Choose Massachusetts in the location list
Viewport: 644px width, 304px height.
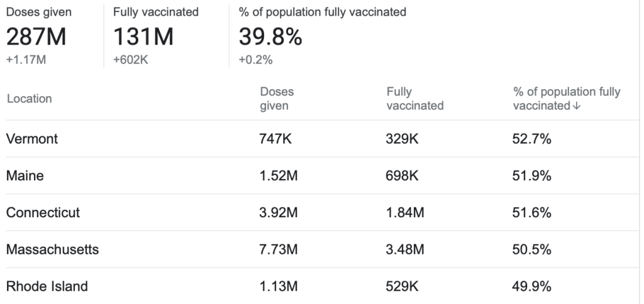[52, 250]
